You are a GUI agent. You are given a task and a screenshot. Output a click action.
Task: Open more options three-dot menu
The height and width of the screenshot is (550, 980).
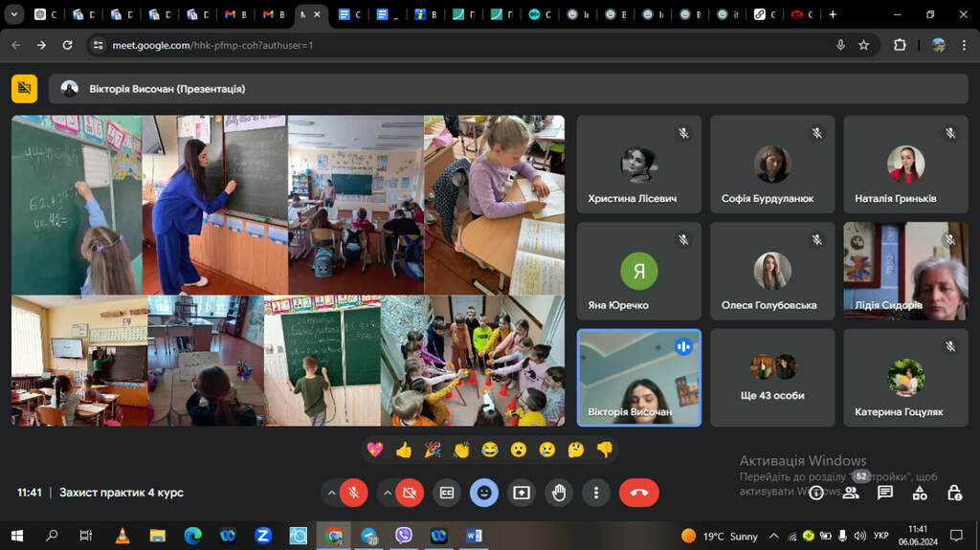(596, 493)
